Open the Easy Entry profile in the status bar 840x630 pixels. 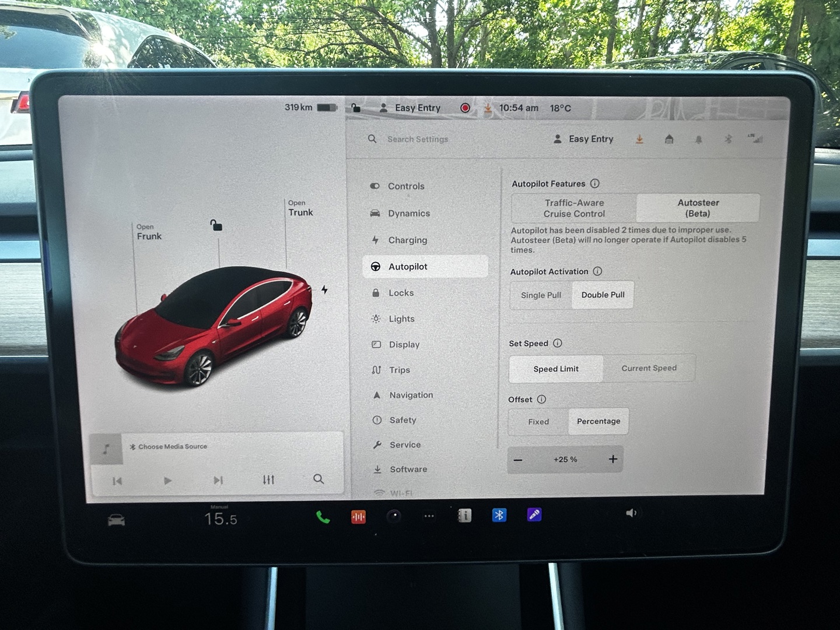410,108
